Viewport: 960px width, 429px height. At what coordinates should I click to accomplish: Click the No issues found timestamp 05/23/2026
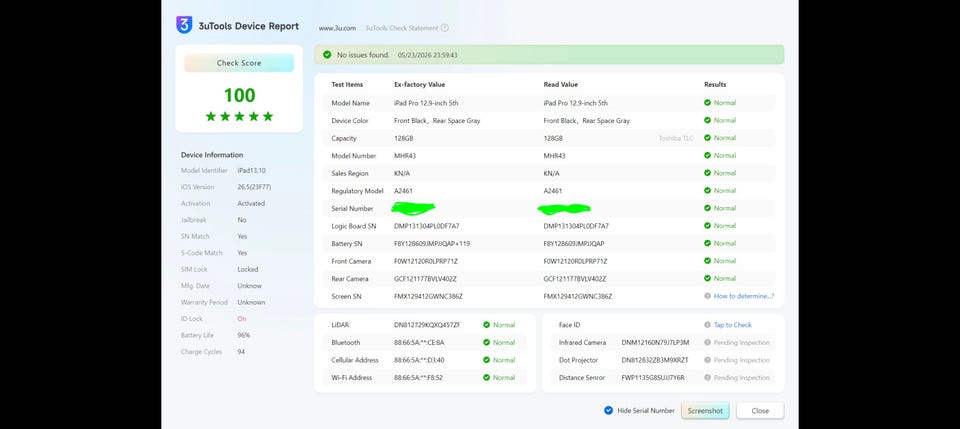tap(427, 55)
